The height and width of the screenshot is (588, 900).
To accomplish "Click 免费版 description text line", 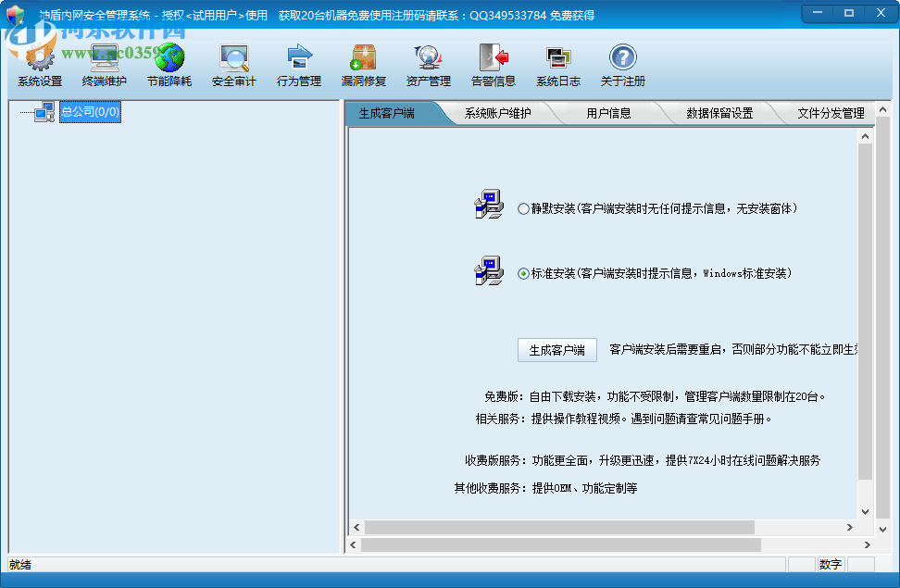I will [x=655, y=397].
